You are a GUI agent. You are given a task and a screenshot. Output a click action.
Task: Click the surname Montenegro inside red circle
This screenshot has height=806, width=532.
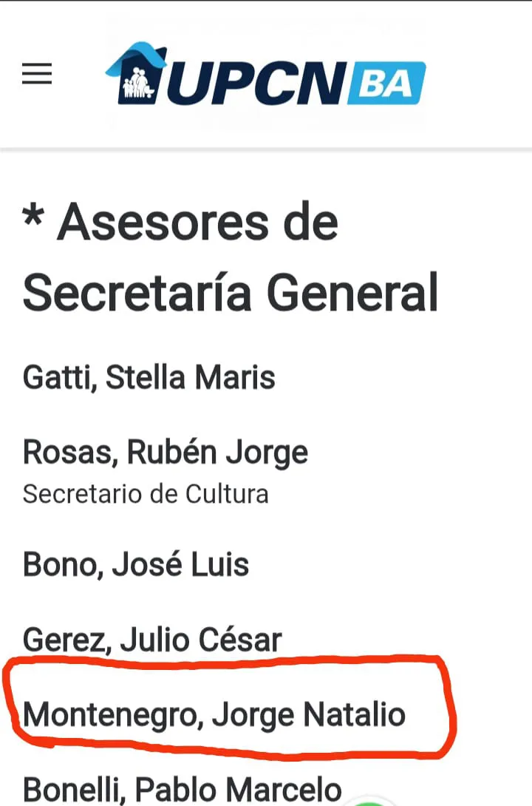[111, 715]
